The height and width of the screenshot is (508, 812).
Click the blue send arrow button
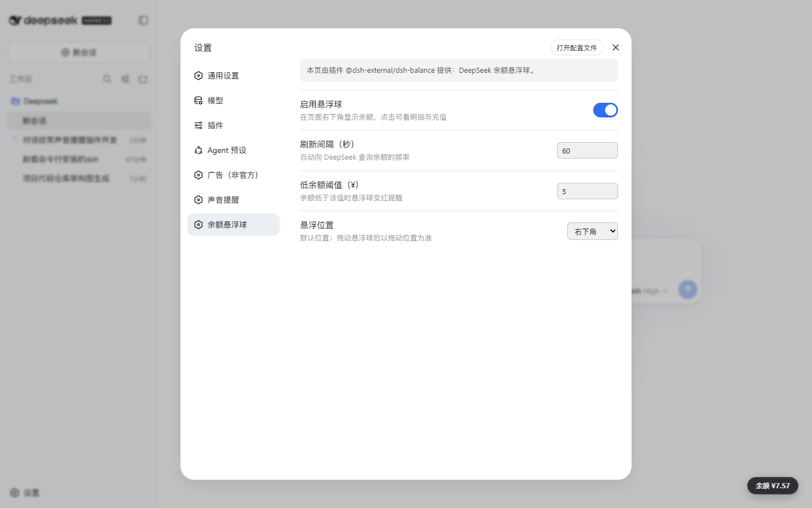[x=687, y=290]
